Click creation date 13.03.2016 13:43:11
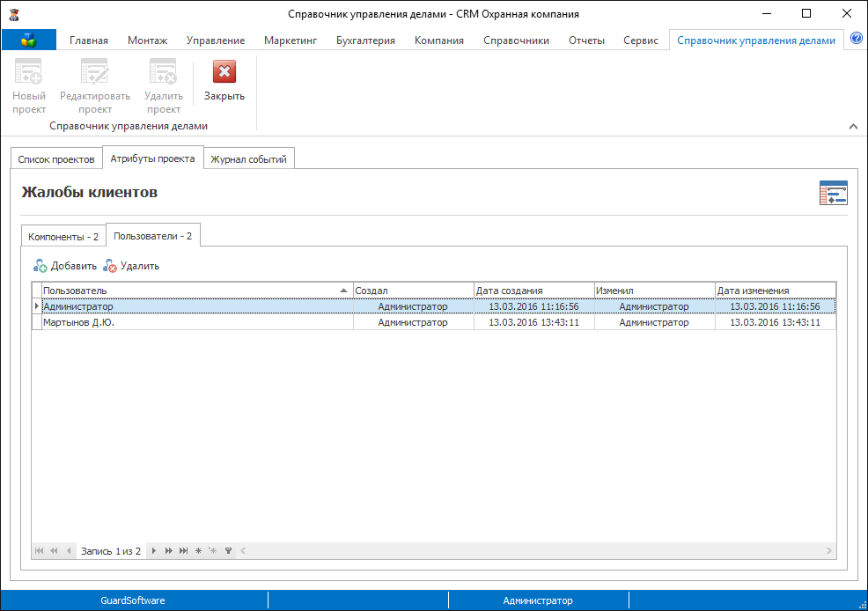 pyautogui.click(x=533, y=322)
